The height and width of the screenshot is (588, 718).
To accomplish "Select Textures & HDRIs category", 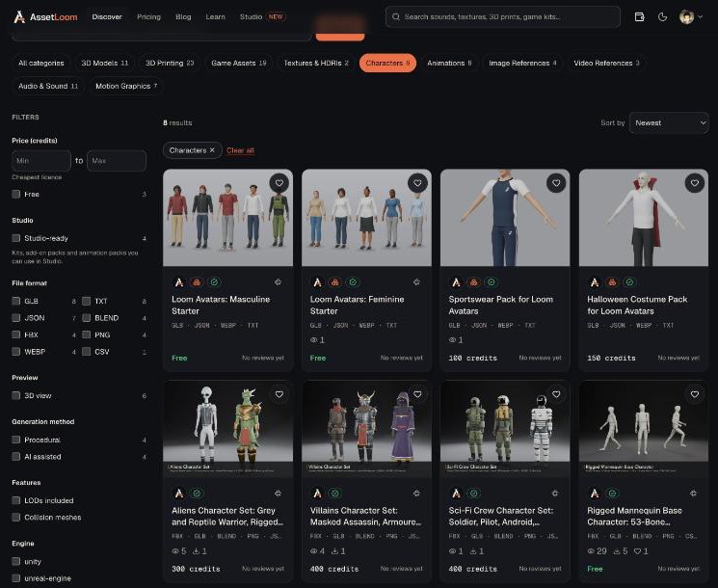I will [x=316, y=64].
